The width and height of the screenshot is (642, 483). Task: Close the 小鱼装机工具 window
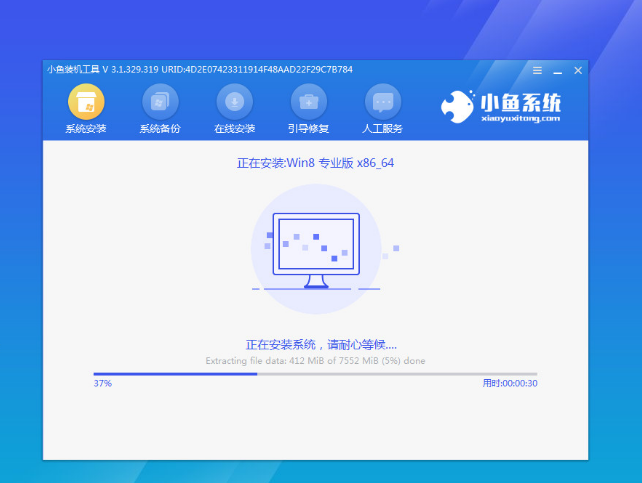578,70
